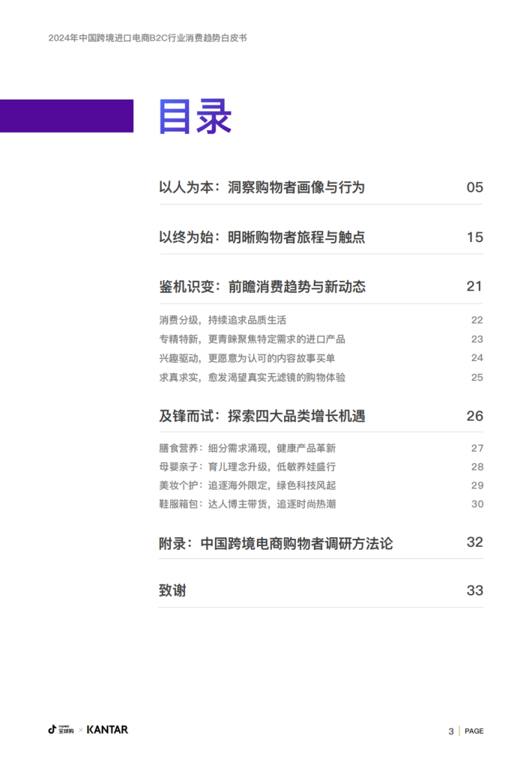Select entry '消费分级，持续追求品质生活'

pyautogui.click(x=223, y=320)
